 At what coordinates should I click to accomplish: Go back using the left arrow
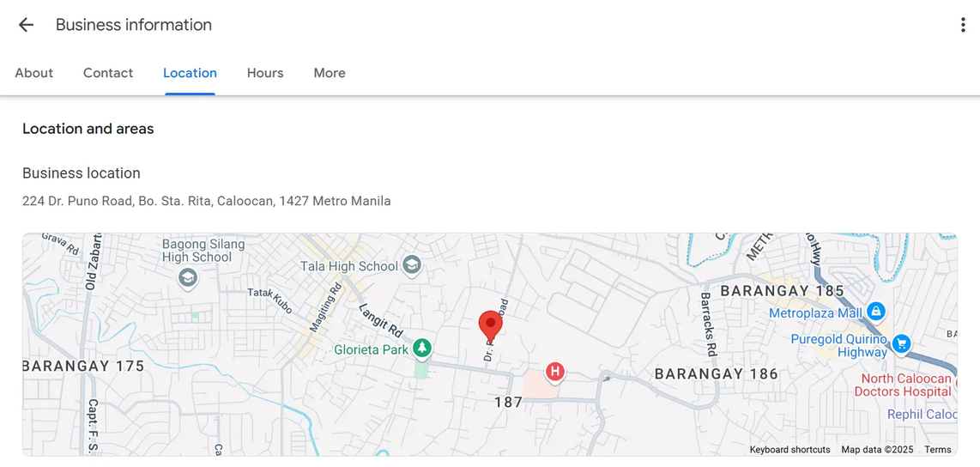[26, 25]
